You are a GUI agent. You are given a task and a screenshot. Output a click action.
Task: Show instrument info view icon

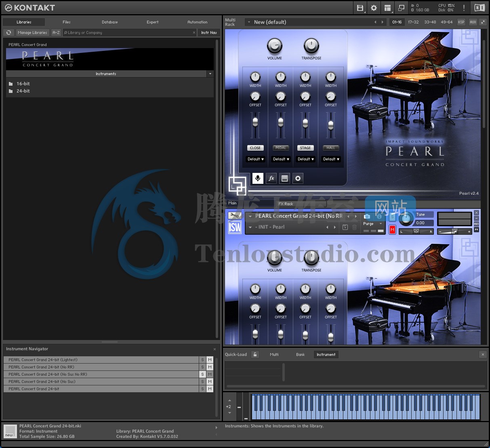point(379,217)
